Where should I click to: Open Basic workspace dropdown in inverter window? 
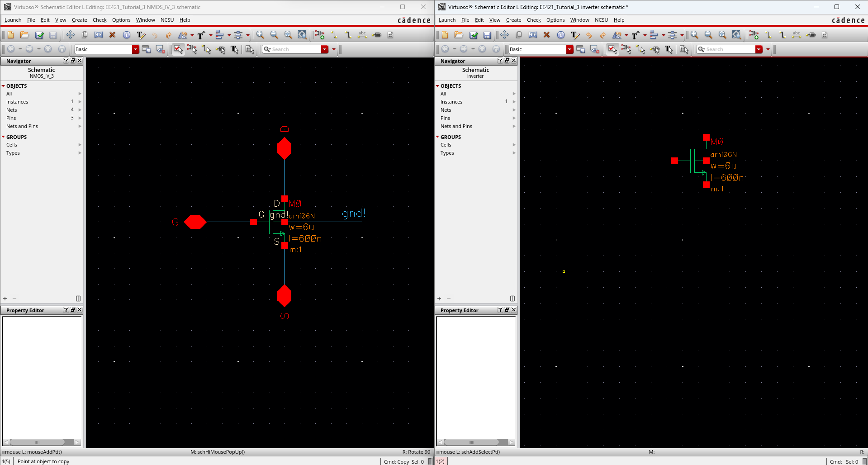click(x=569, y=49)
